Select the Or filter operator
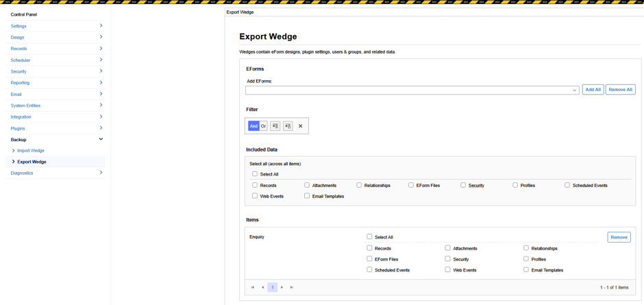644x305 pixels. pos(263,126)
